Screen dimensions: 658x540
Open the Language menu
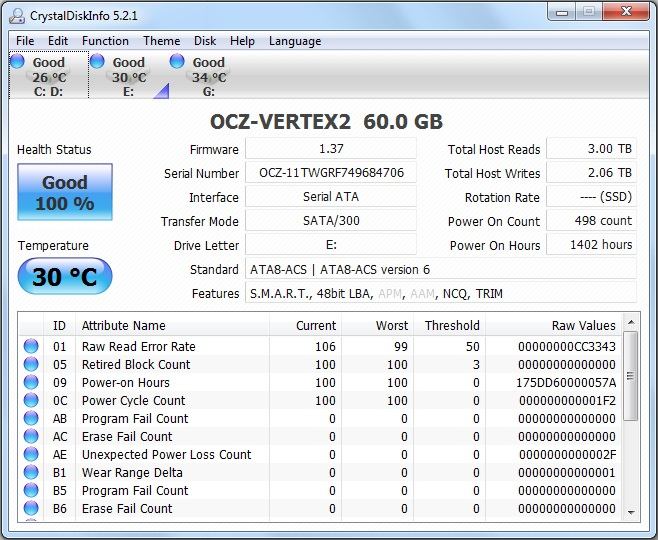click(295, 41)
